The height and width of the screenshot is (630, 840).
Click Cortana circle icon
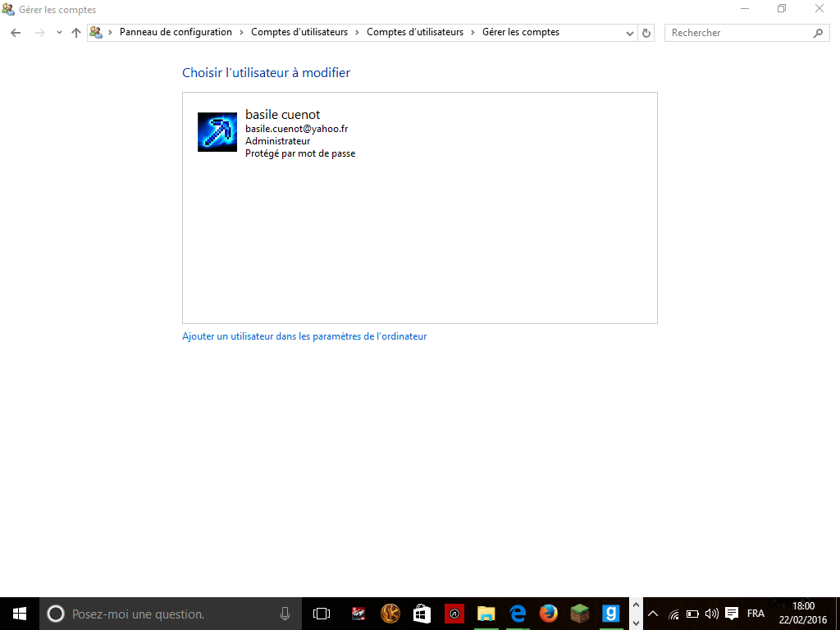(56, 614)
